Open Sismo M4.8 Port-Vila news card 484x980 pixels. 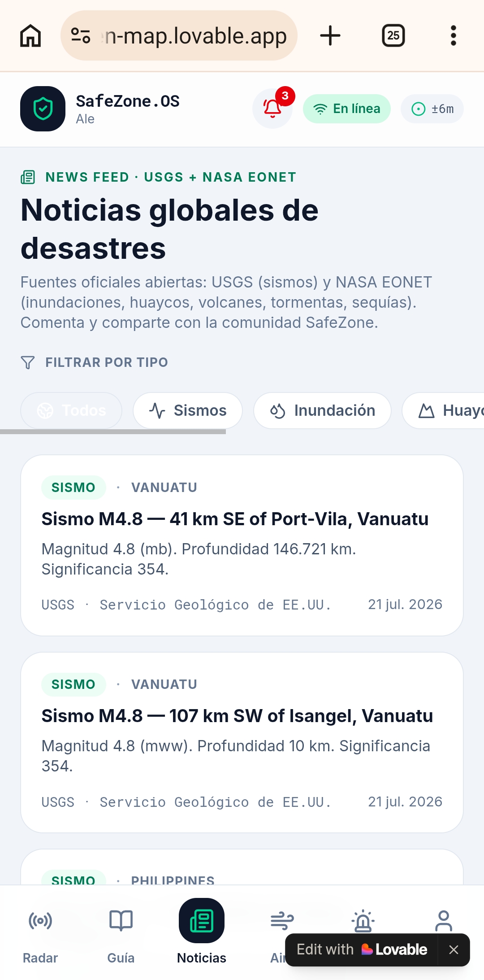242,545
